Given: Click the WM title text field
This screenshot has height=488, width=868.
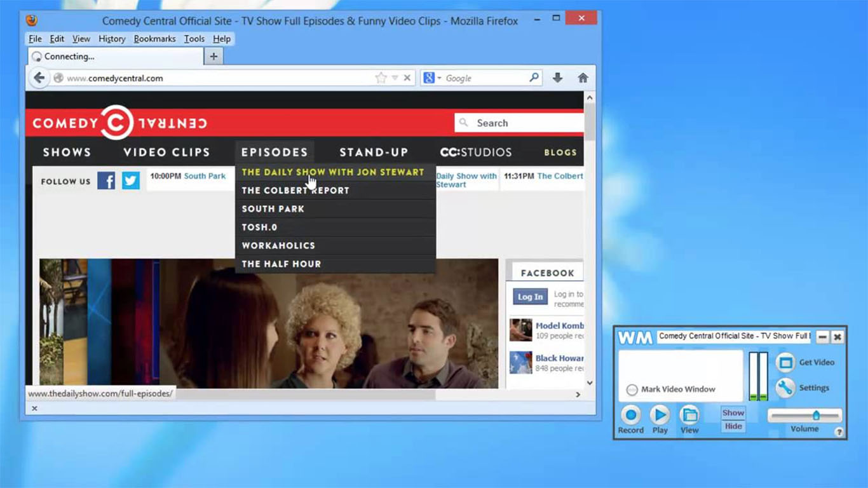Looking at the screenshot, I should (735, 336).
